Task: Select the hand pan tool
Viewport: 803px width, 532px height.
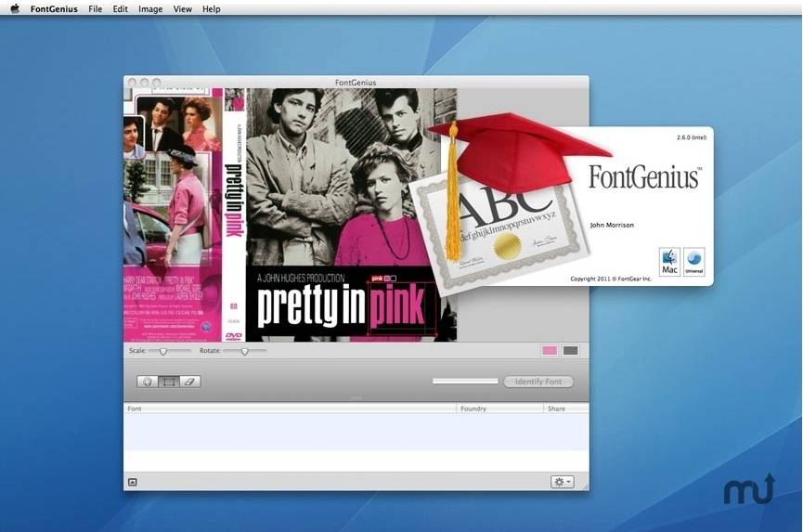Action: (x=148, y=382)
